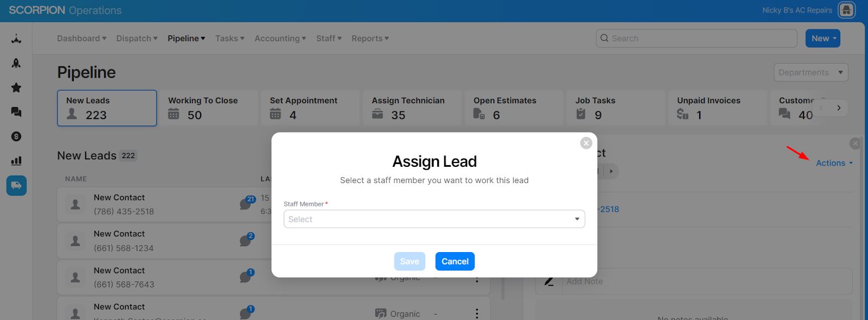
Task: Close the contact detail side panel
Action: (855, 143)
